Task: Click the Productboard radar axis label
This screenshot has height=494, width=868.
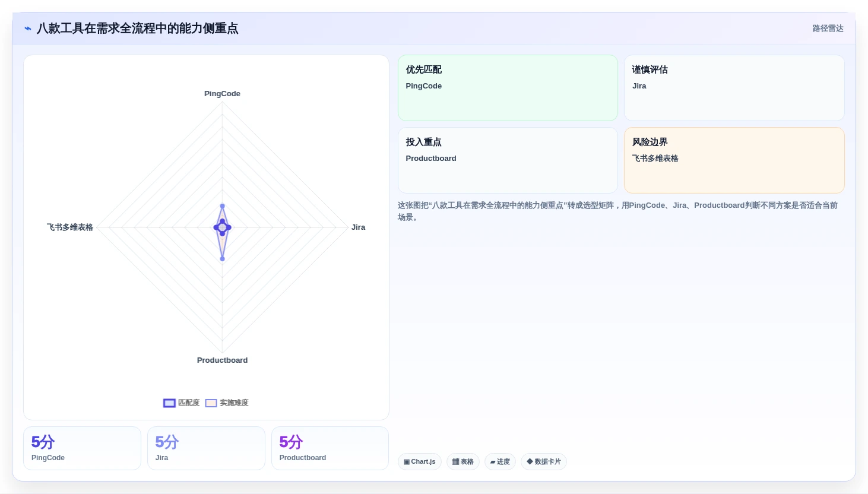Action: 222,360
